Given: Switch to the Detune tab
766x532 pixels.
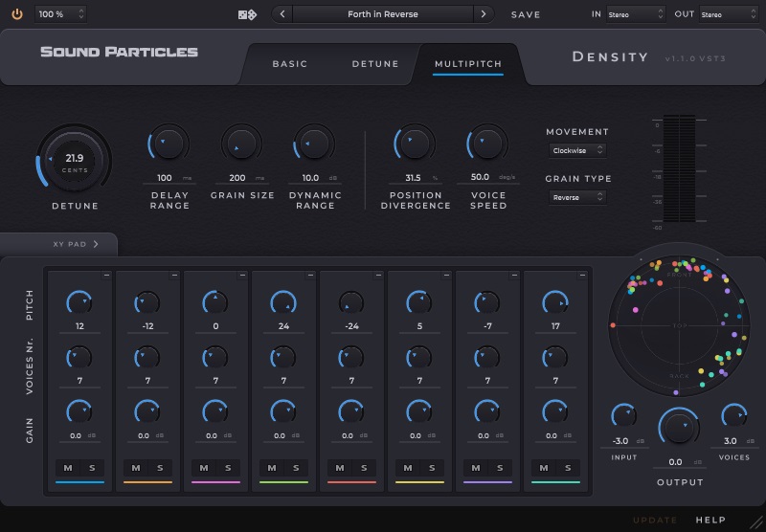Looking at the screenshot, I should [375, 64].
